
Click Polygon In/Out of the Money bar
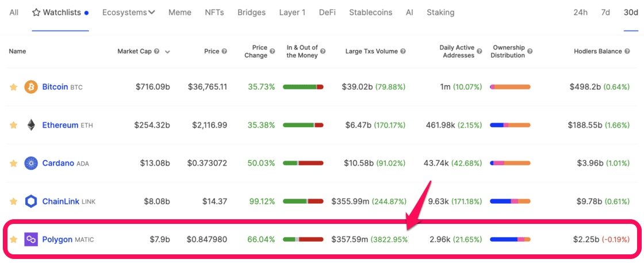303,239
